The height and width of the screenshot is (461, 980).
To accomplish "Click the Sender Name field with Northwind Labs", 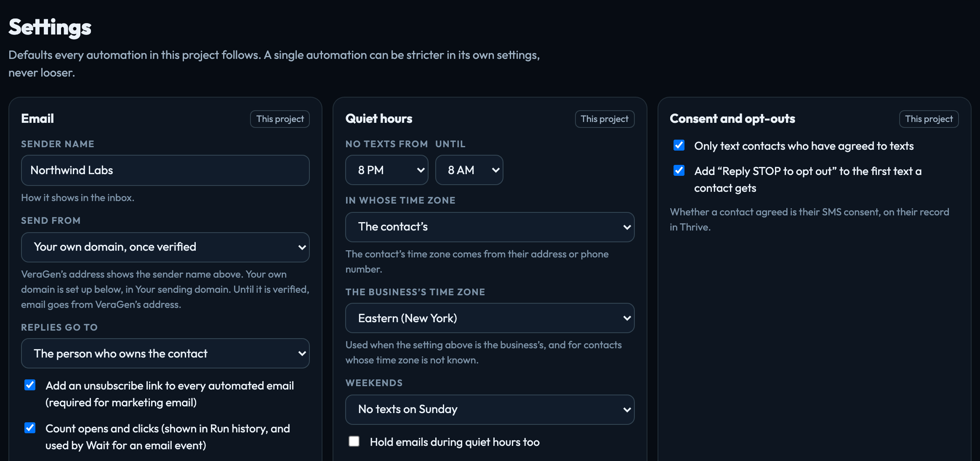I will [165, 170].
